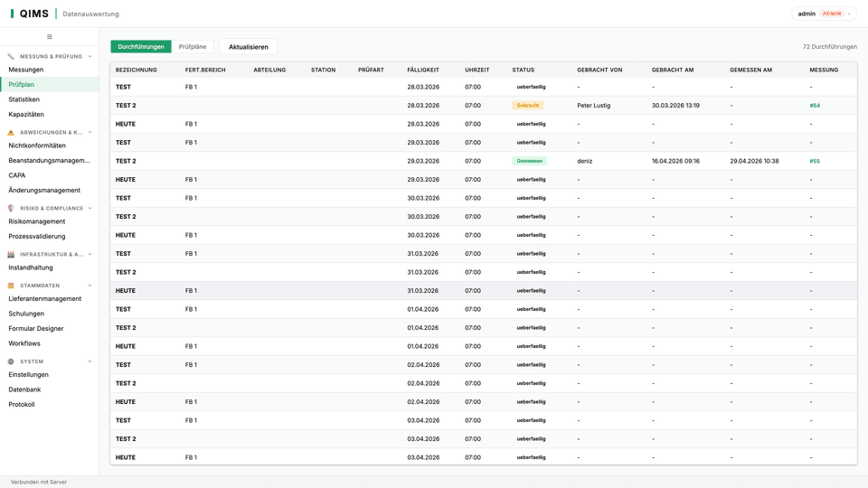
Task: Open measurement link #55
Action: (x=815, y=161)
